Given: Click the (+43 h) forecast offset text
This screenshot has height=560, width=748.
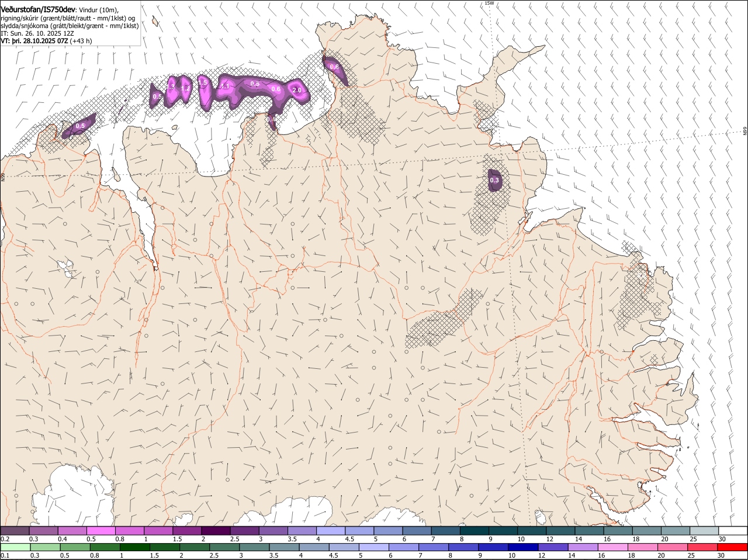Looking at the screenshot, I should pyautogui.click(x=81, y=41).
